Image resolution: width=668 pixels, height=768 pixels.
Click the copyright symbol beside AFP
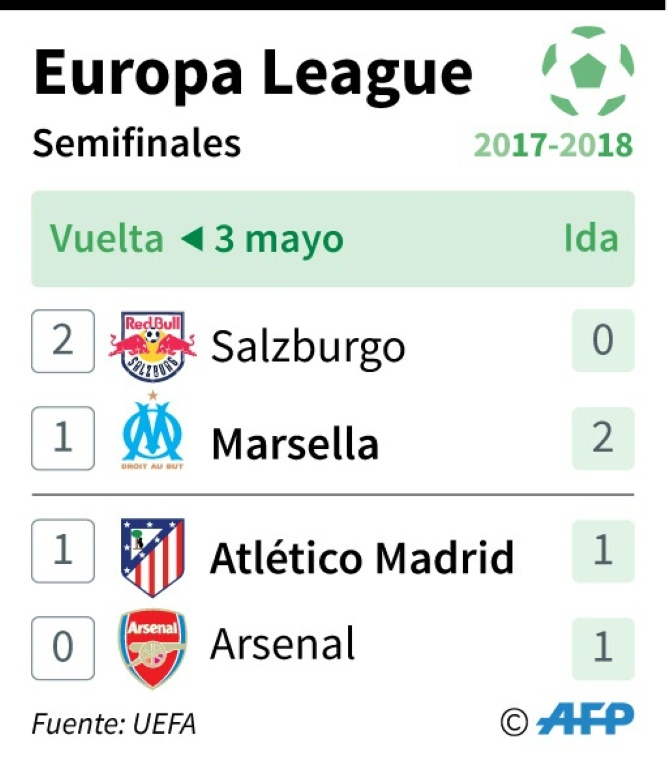coord(514,721)
